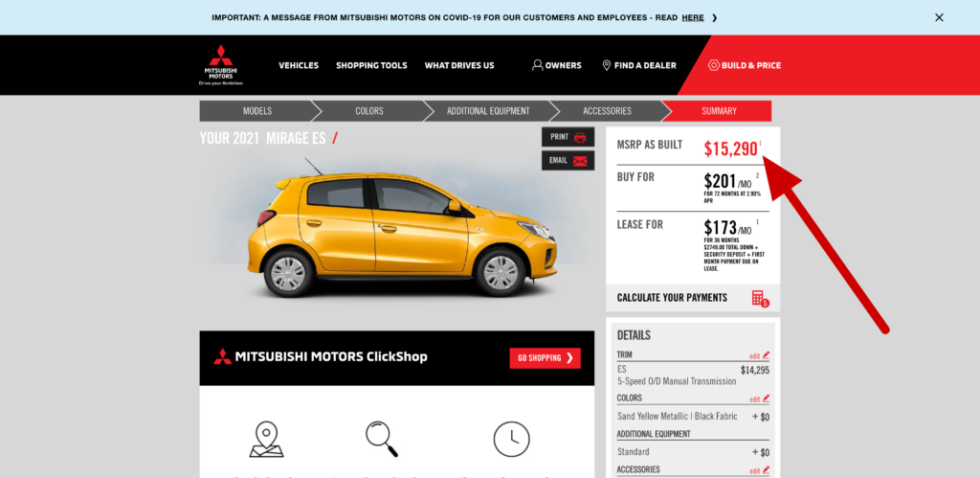Click the Mitsubishi Motors logo

point(221,65)
